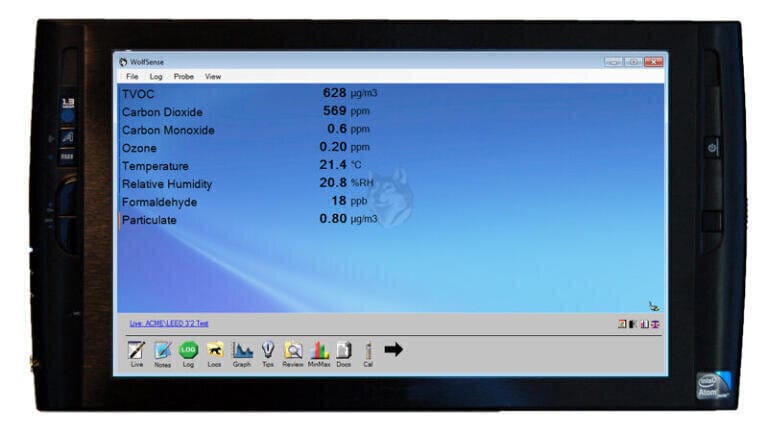Select the Temperature label
Screen dimensions: 768x432
[x=155, y=166]
